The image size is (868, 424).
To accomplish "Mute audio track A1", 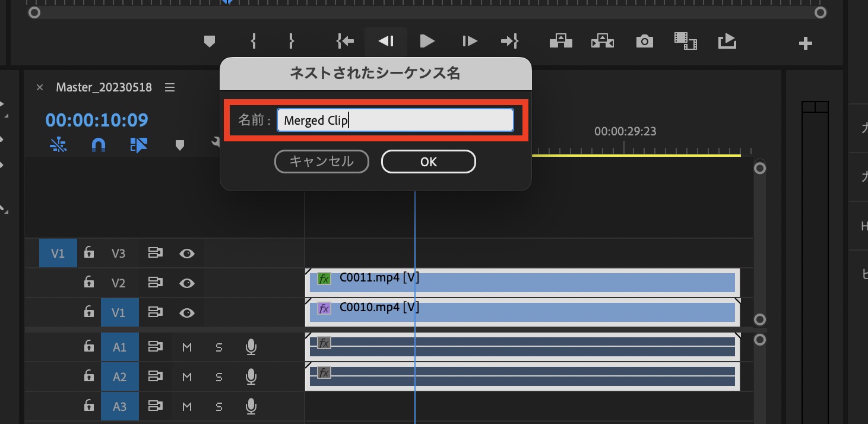I will coord(187,347).
